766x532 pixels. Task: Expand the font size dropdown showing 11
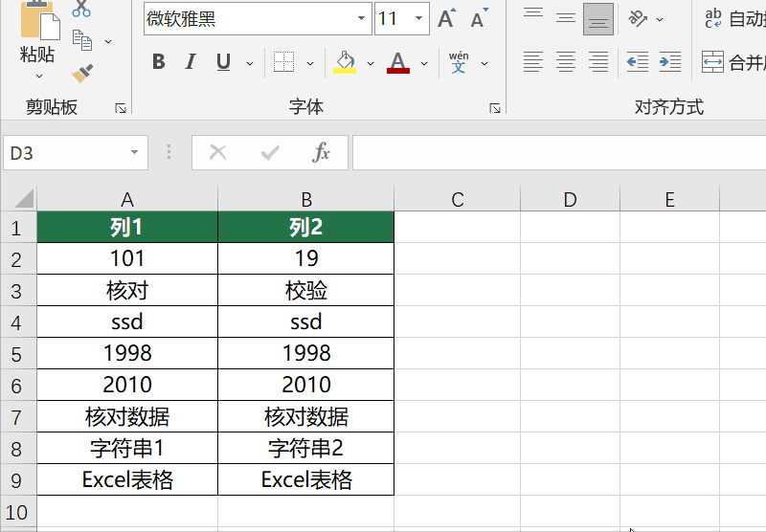(419, 18)
